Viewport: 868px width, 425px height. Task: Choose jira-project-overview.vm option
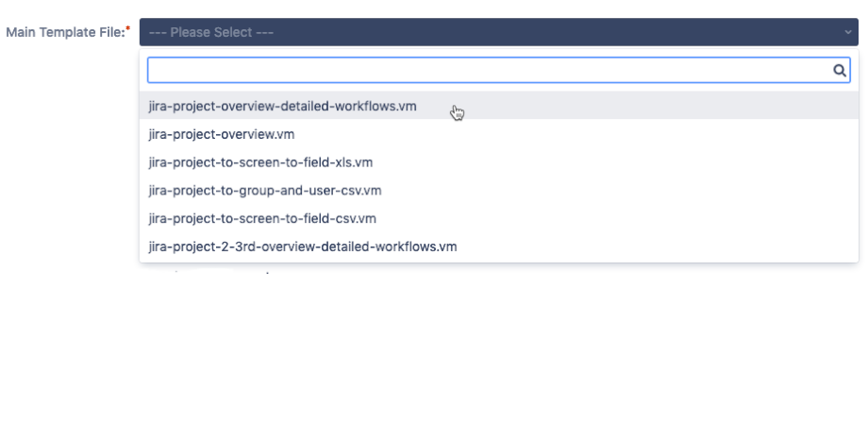[498, 134]
